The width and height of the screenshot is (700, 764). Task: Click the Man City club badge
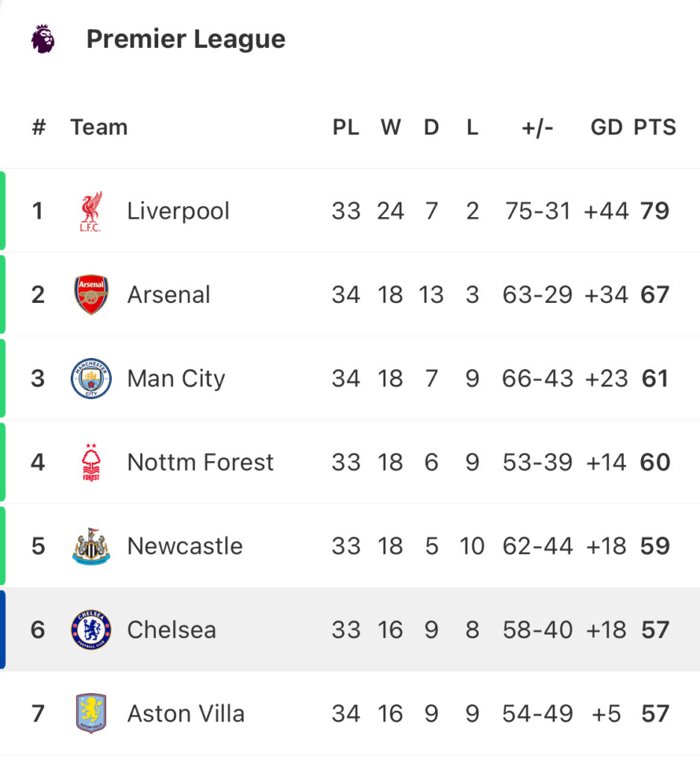tap(91, 378)
